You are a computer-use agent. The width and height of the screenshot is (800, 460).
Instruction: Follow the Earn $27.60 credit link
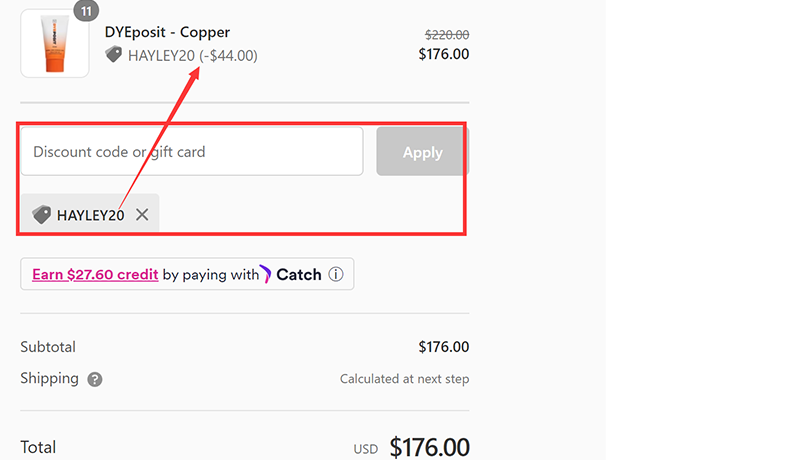pyautogui.click(x=95, y=274)
